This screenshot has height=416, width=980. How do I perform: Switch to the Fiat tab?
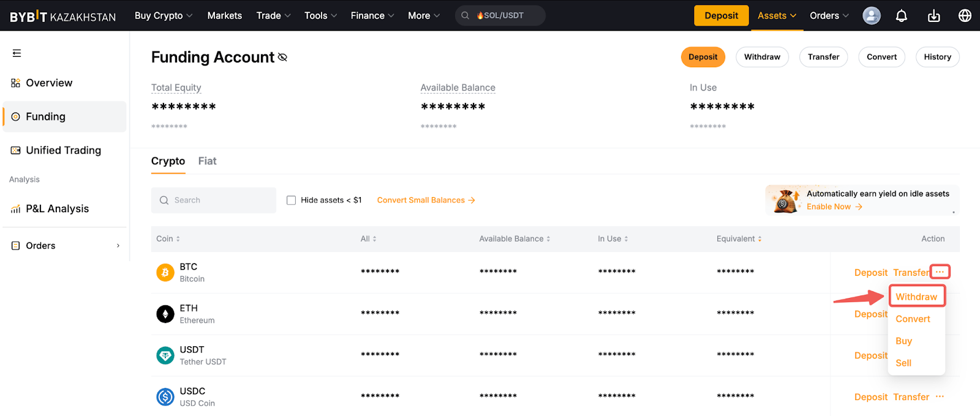coord(207,161)
